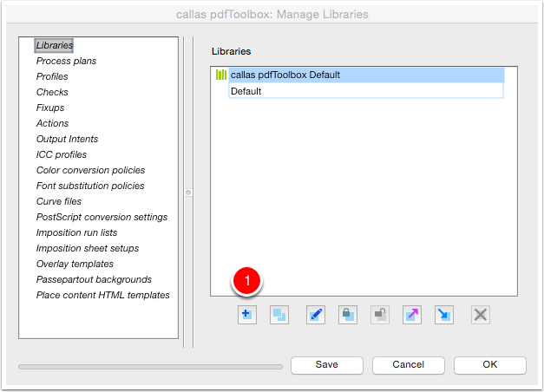Select callas pdfToolbox Default library
The image size is (544, 392).
(x=366, y=75)
